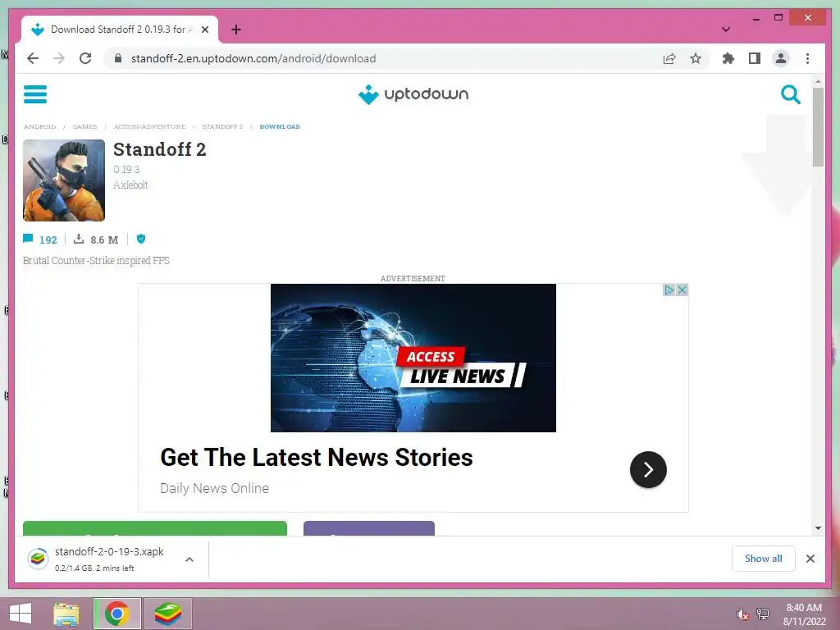Click the green button below the ad
840x630 pixels.
[x=155, y=528]
